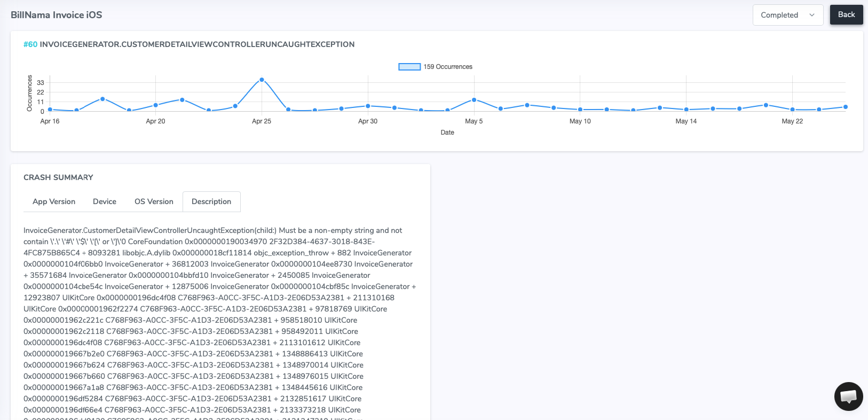Click the y-axis value 33

(x=41, y=83)
